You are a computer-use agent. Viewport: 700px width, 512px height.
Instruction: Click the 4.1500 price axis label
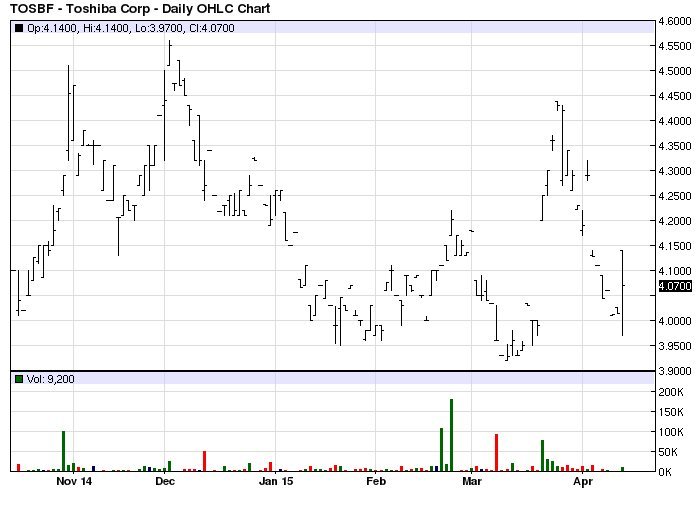[x=675, y=246]
